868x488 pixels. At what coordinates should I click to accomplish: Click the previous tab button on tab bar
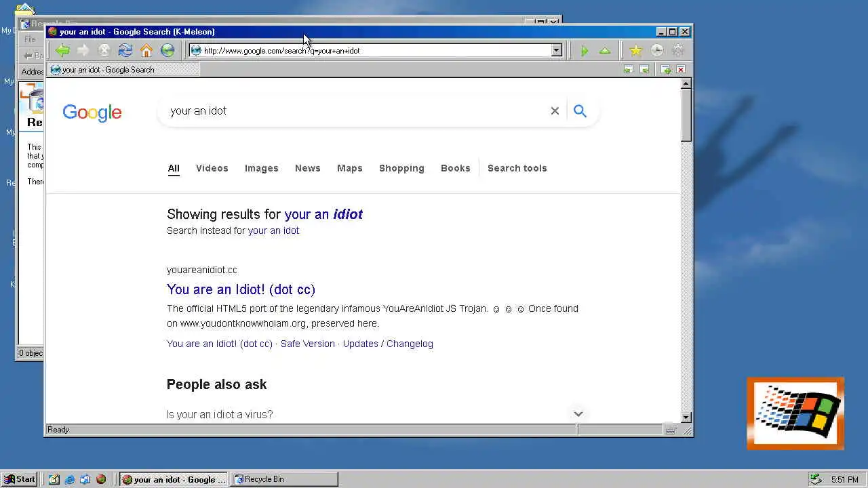click(x=628, y=69)
